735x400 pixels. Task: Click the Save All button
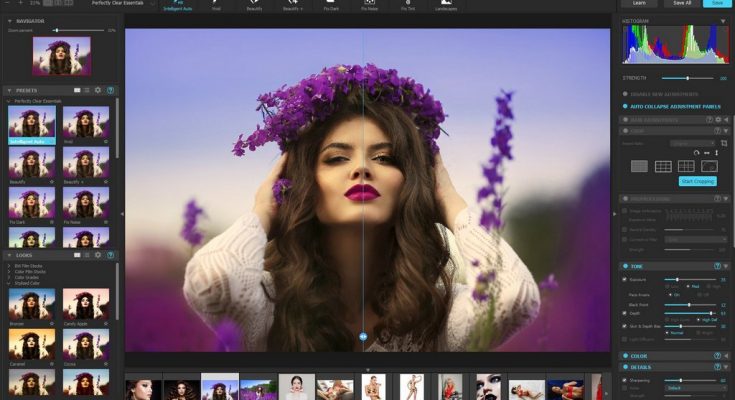tap(680, 4)
